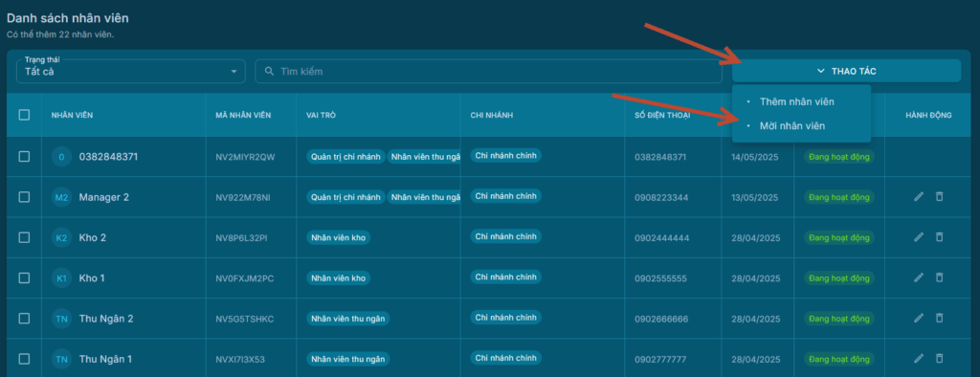This screenshot has height=377, width=980.
Task: Click the HÀNH ĐỘNG column header
Action: (928, 115)
